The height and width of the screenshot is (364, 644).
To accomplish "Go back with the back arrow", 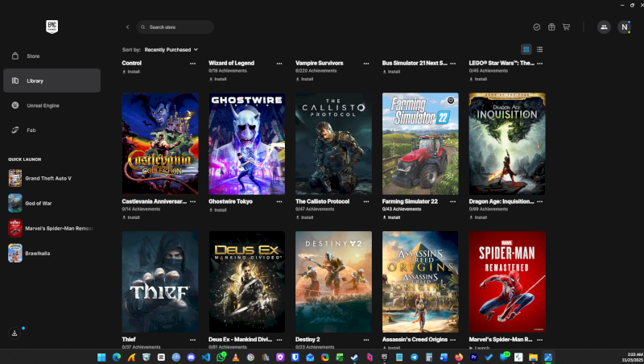I will click(127, 27).
